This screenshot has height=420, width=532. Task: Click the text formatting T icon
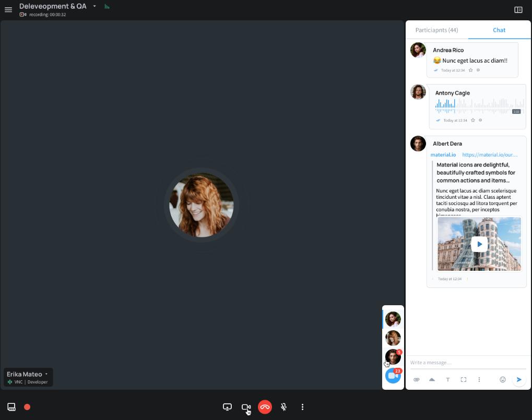448,380
